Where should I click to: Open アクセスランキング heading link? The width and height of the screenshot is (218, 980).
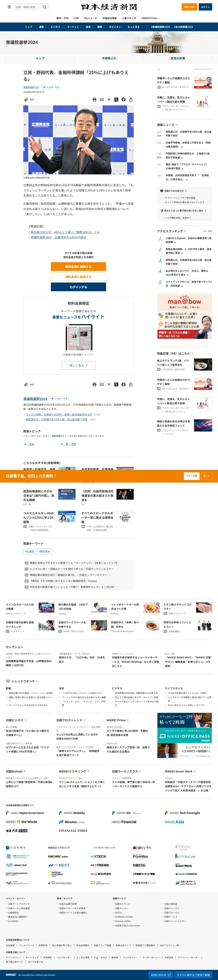(x=172, y=231)
